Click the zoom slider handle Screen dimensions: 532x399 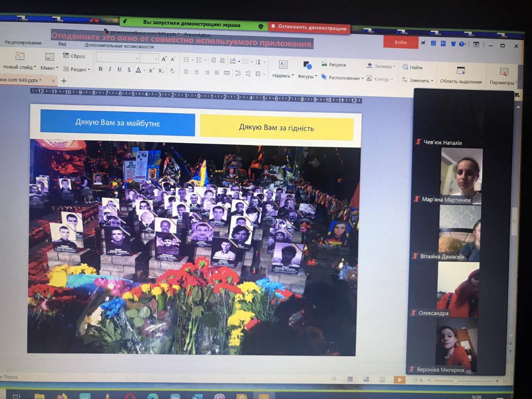click(455, 381)
